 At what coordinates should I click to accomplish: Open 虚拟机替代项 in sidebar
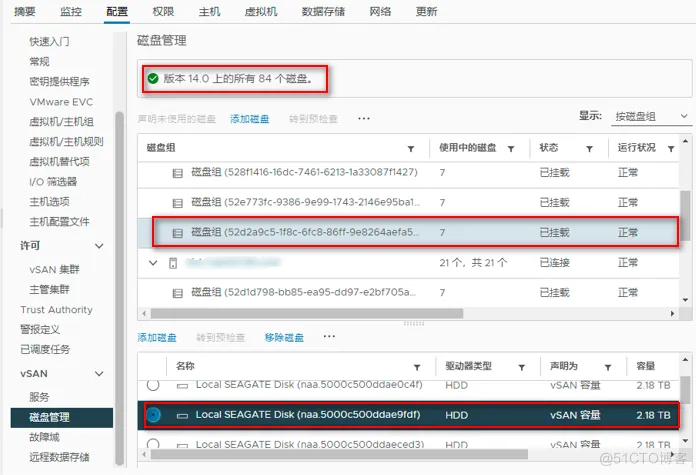pos(59,162)
